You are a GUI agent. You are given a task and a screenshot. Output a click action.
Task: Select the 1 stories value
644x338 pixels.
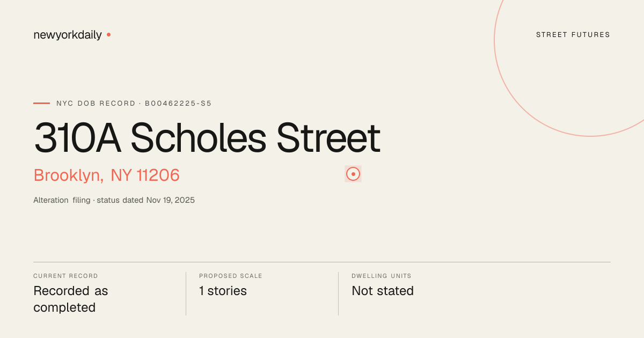coord(223,291)
